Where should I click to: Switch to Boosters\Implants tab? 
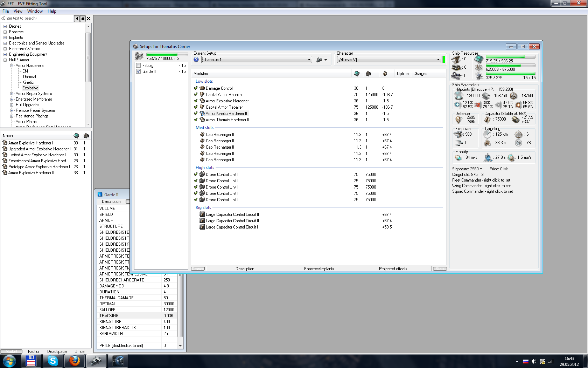(319, 269)
